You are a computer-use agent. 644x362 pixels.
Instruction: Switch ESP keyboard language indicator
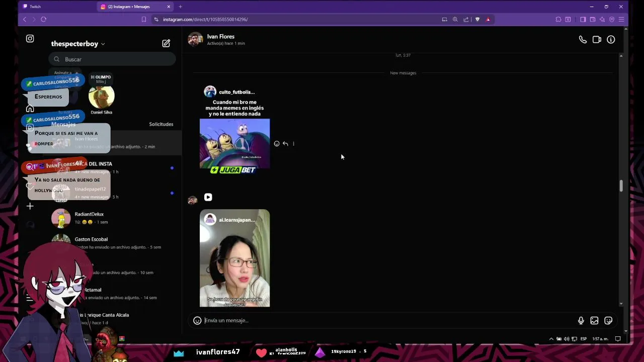584,339
